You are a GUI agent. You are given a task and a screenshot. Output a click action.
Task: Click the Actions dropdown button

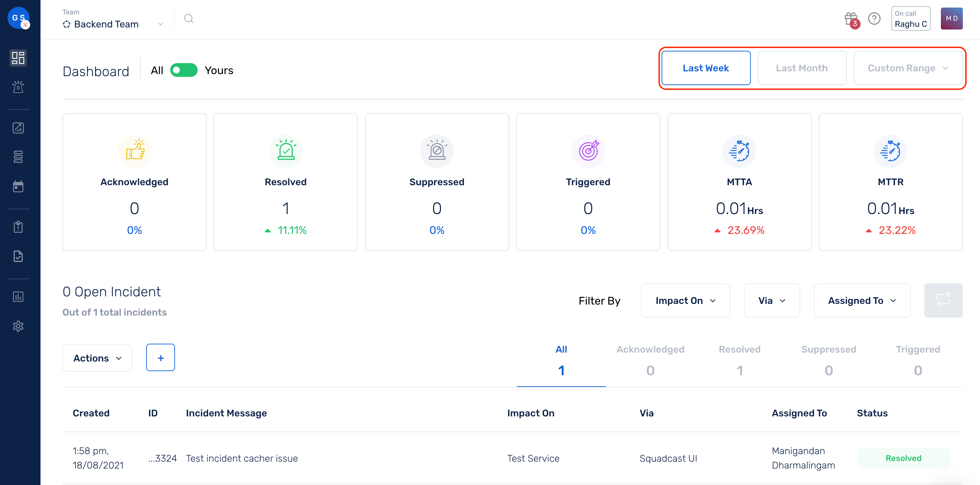[x=97, y=357]
